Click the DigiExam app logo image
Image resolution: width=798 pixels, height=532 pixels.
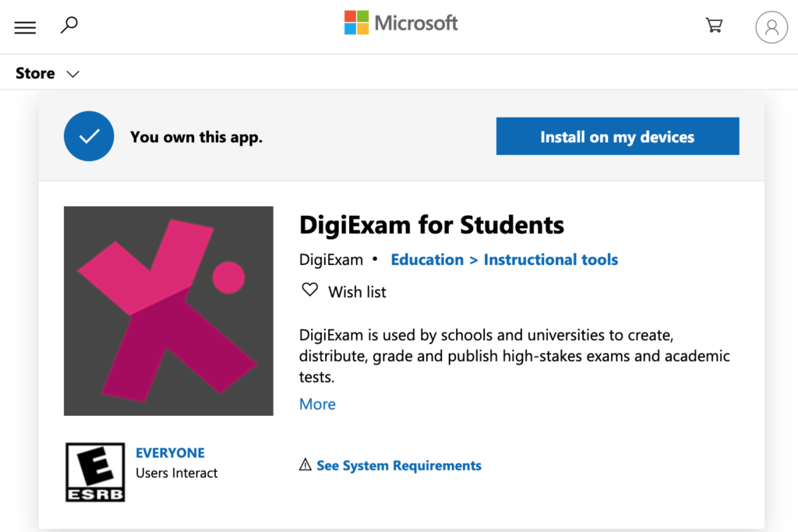click(x=168, y=311)
